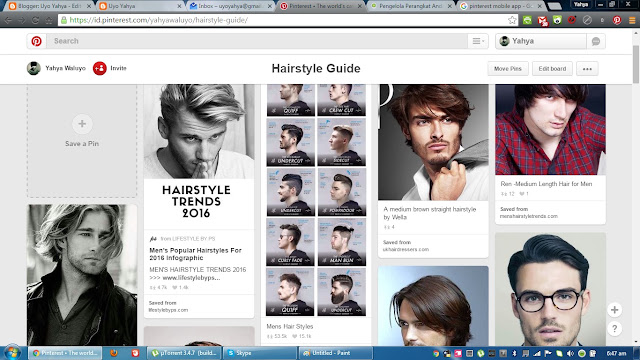Open the Untitled - Paint taskbar item
The image size is (640, 360).
click(336, 353)
